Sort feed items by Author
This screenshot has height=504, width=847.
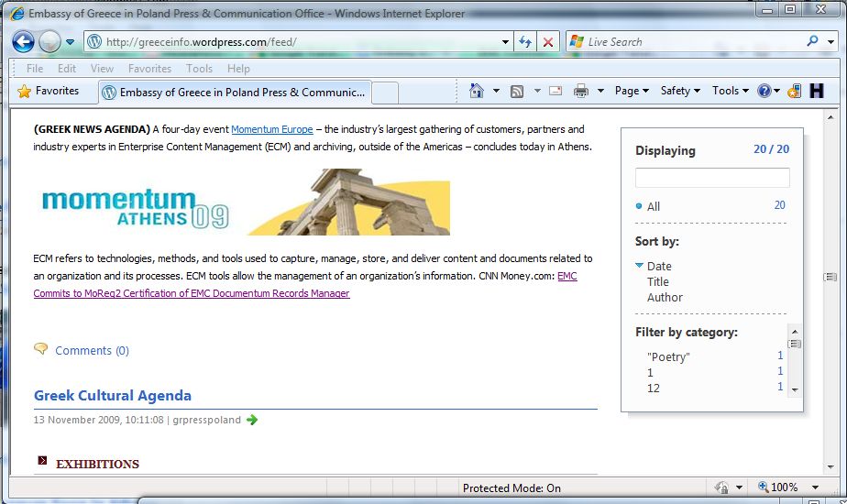(665, 298)
